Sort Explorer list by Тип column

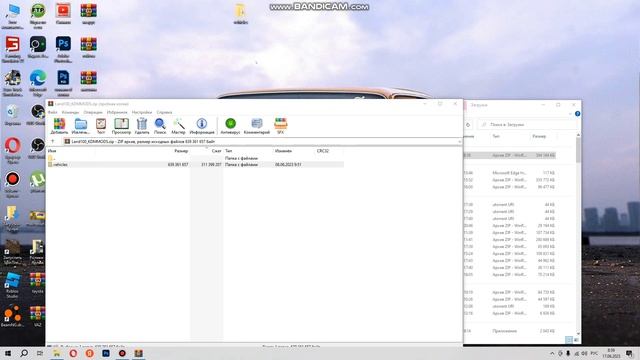tap(496, 136)
